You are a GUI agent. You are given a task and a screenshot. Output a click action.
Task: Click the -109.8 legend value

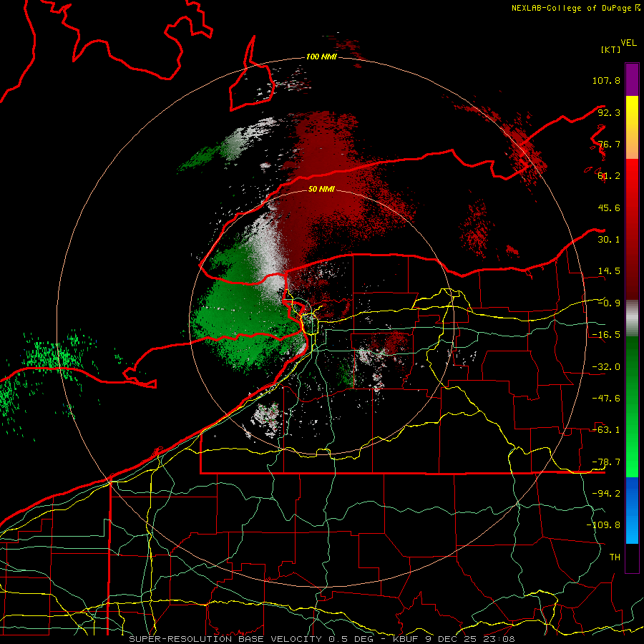click(603, 525)
